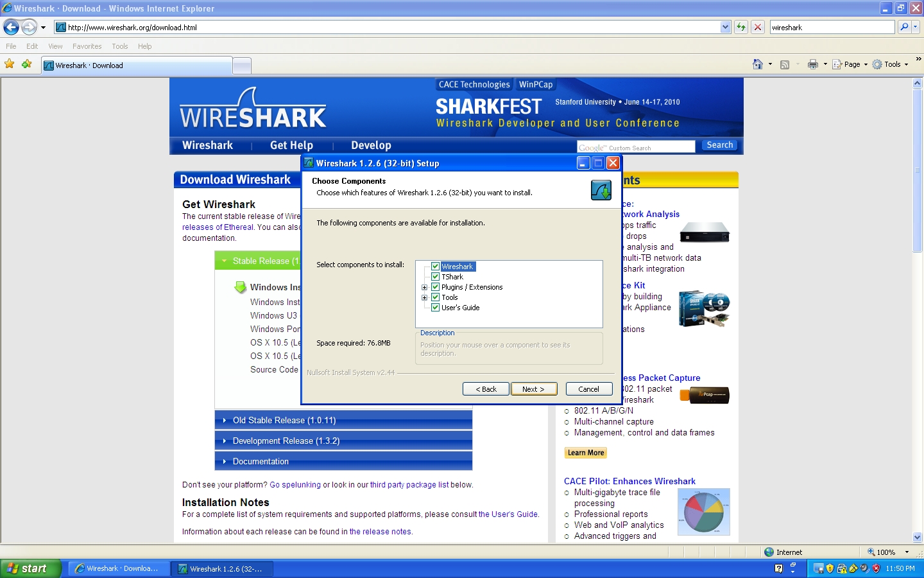Image resolution: width=924 pixels, height=578 pixels.
Task: Stop loading with the red X icon
Action: click(x=758, y=27)
